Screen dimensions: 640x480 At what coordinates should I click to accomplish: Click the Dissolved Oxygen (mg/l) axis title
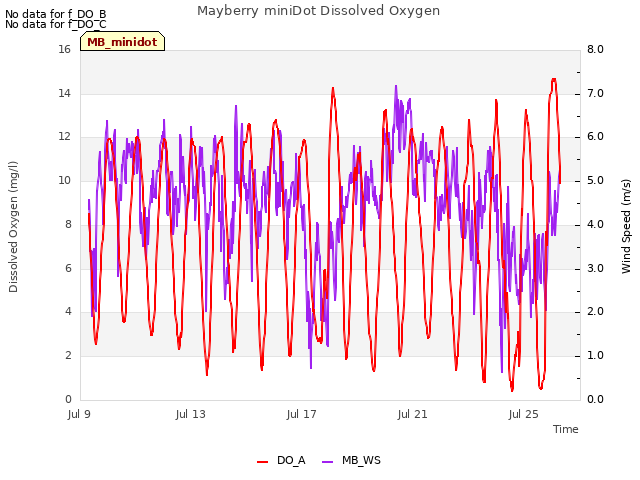13,227
